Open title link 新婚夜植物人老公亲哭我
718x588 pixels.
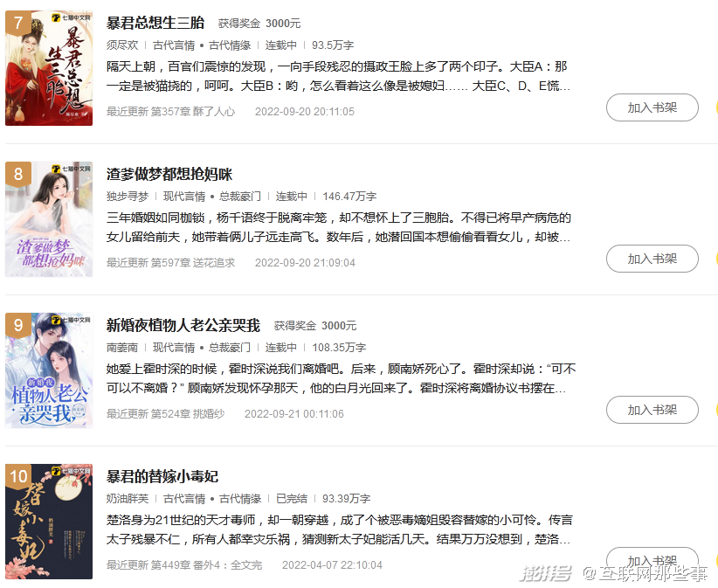[183, 325]
